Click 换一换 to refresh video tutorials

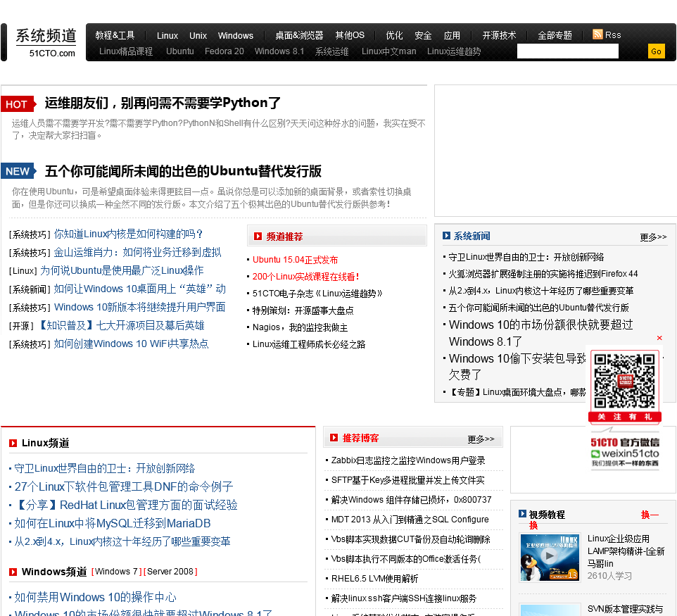pos(650,515)
